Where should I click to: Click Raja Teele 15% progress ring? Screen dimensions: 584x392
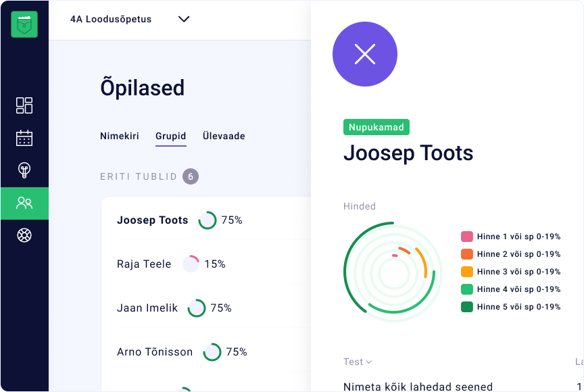(x=191, y=264)
